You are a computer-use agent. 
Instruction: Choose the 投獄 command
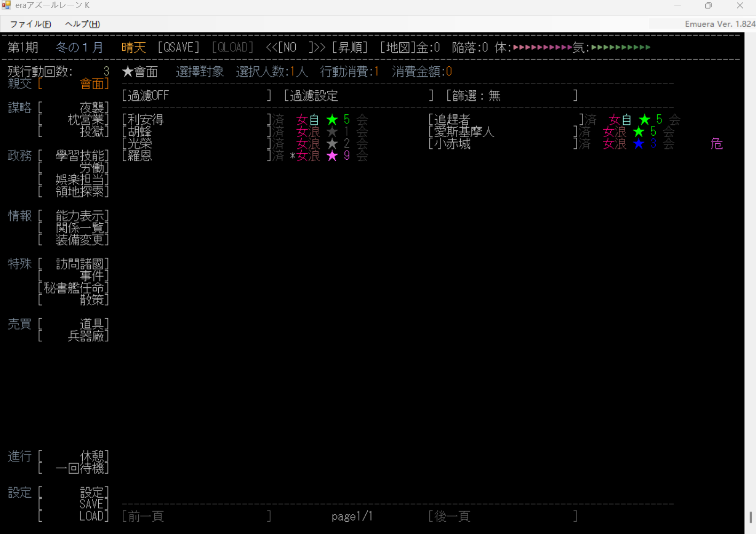(x=74, y=131)
